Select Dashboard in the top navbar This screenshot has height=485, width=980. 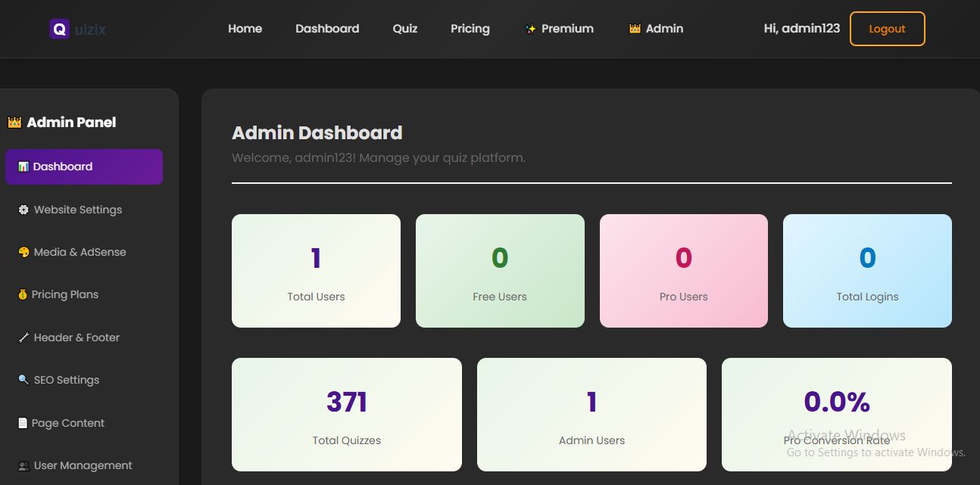(327, 29)
